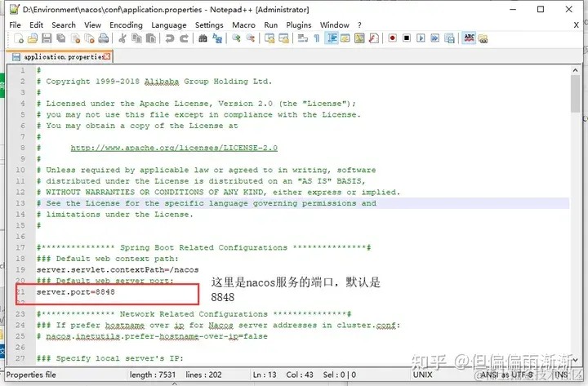Toggle ABC spell check icon
Screen dimensions: 588x386
click(x=469, y=38)
